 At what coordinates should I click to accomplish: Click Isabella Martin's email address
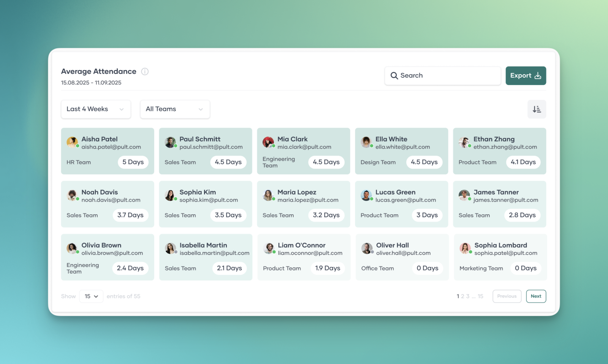coord(214,253)
